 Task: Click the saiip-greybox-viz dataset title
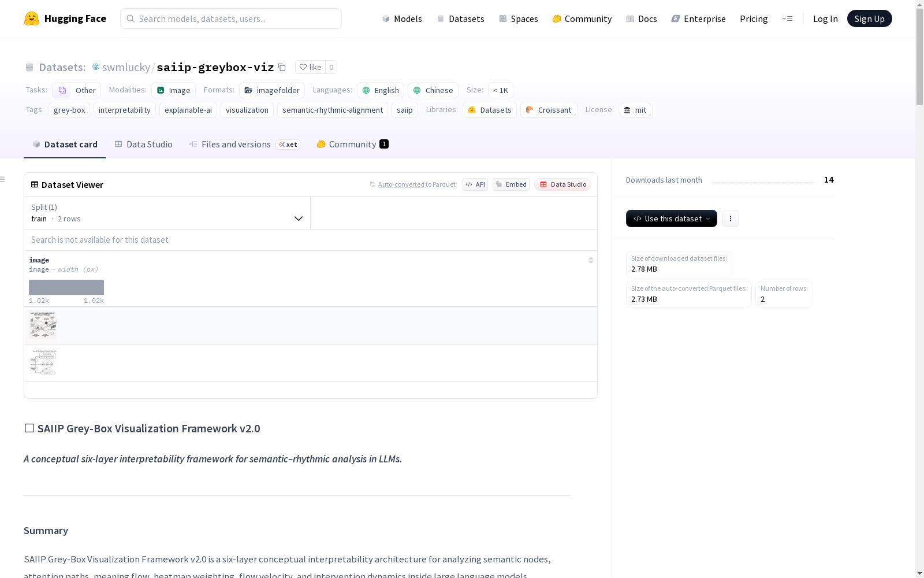click(x=215, y=67)
